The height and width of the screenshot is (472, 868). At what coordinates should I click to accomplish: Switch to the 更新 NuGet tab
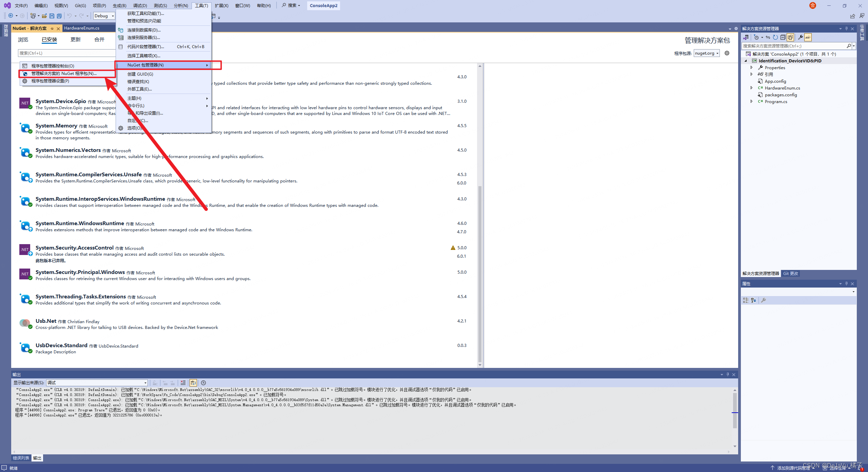pyautogui.click(x=76, y=40)
